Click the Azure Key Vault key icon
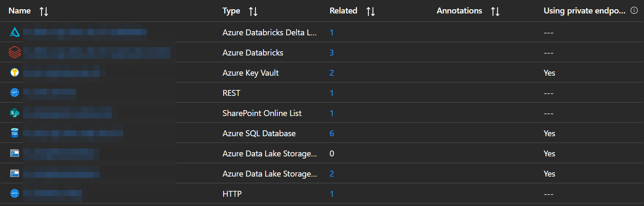 [15, 73]
